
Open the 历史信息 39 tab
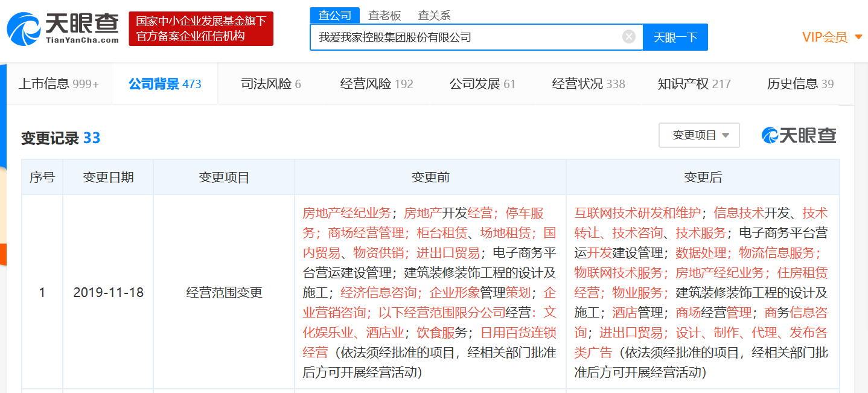[800, 84]
